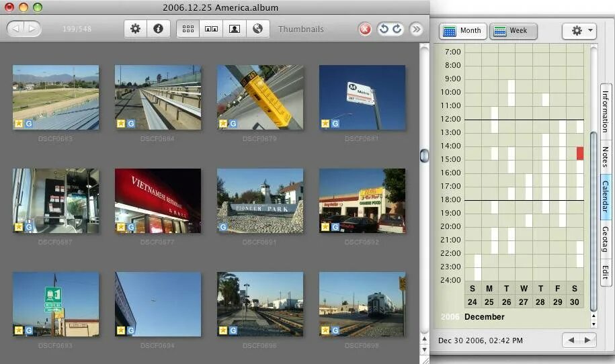This screenshot has height=364, width=615.
Task: Click geotag G badge on train tracks photo
Action: (x=233, y=330)
